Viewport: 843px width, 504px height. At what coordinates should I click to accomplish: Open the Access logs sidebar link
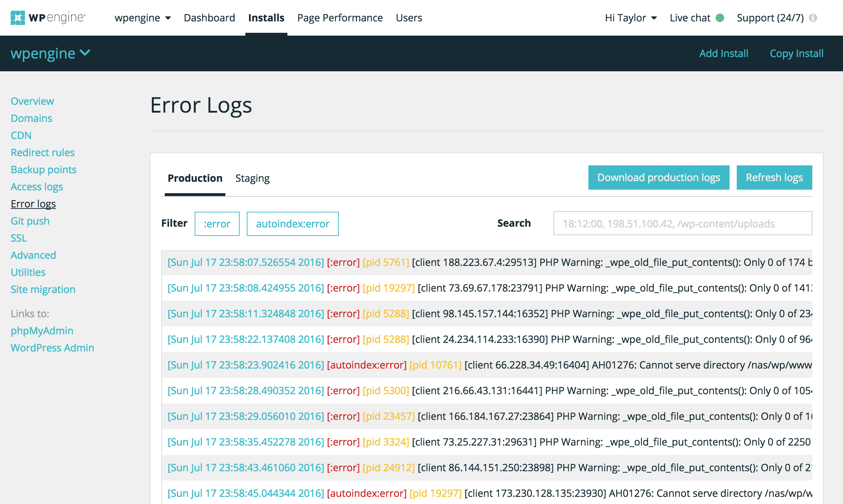pyautogui.click(x=37, y=186)
